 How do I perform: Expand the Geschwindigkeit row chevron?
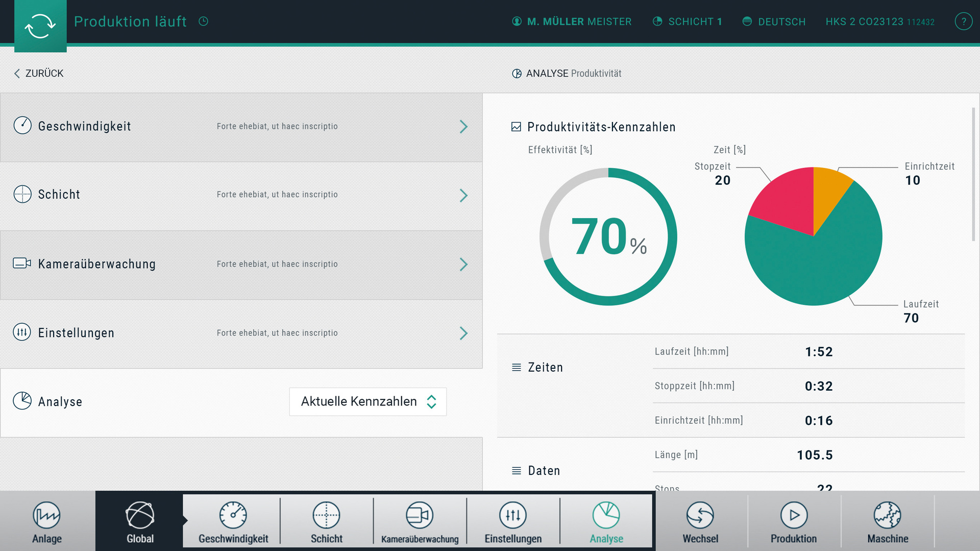(x=463, y=127)
